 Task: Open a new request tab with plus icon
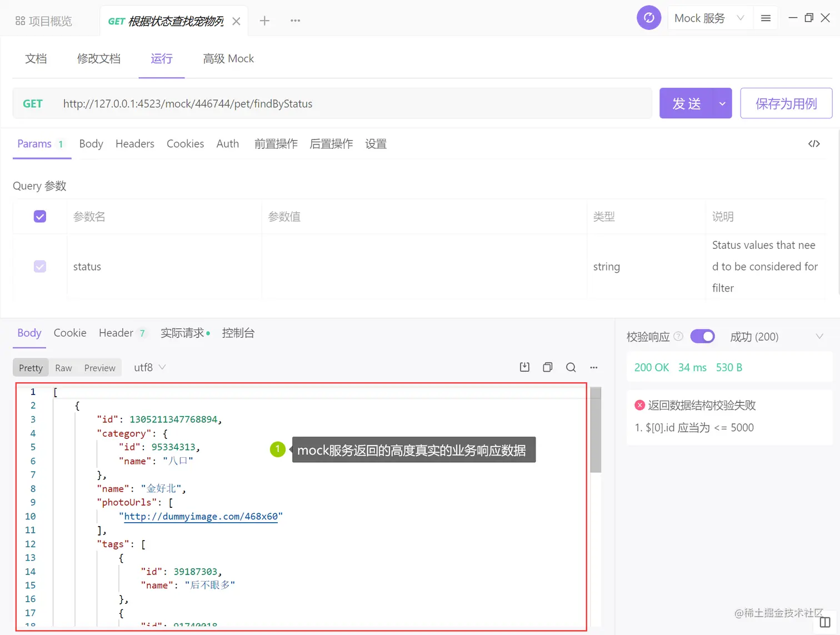point(264,21)
